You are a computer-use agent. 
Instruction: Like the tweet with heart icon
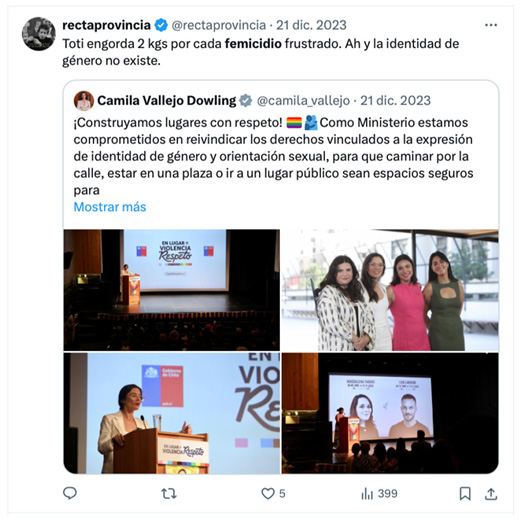click(x=268, y=493)
